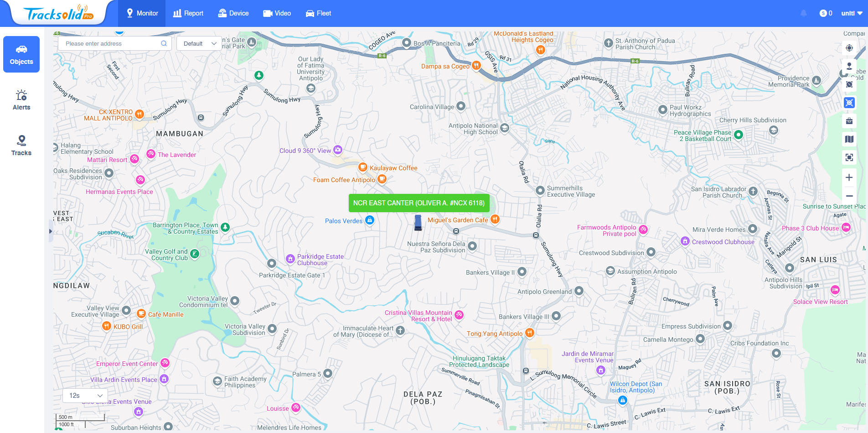The image size is (868, 433).
Task: Expand the Default map dropdown
Action: pos(199,44)
